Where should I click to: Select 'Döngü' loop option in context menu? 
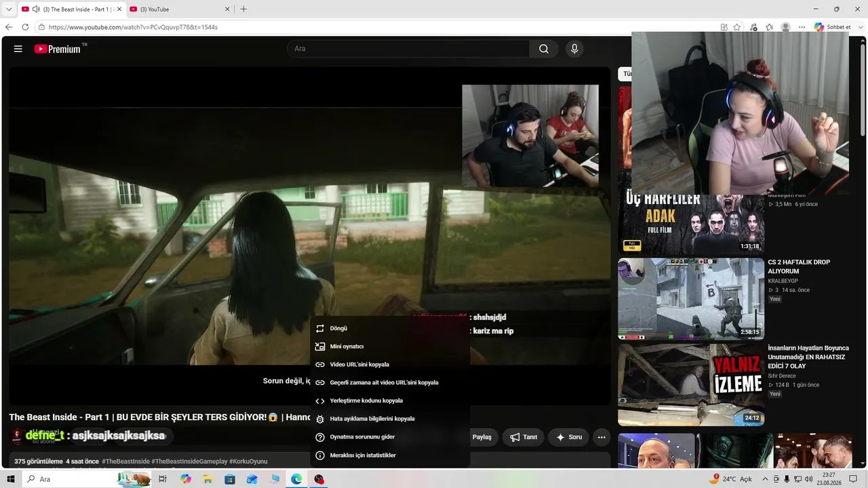390,328
